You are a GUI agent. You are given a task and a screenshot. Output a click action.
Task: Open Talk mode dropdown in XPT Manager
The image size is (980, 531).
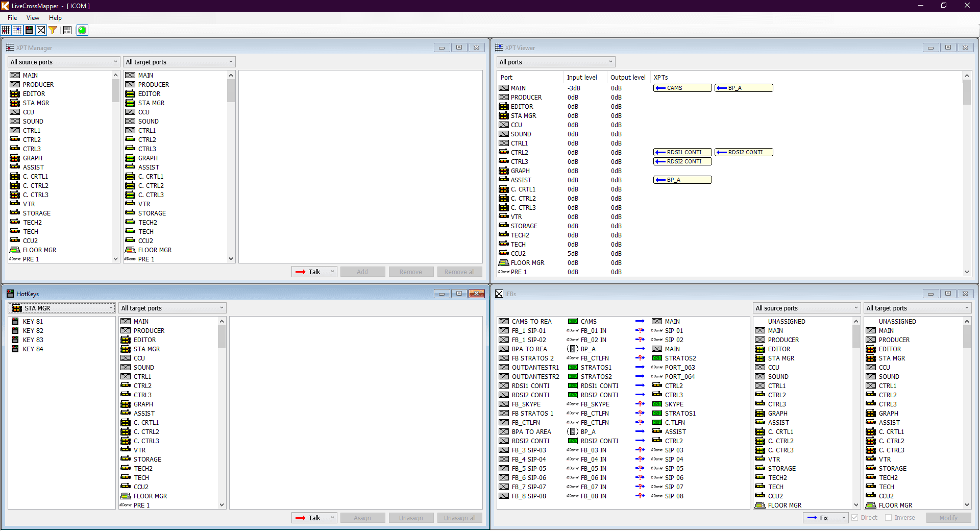(314, 272)
